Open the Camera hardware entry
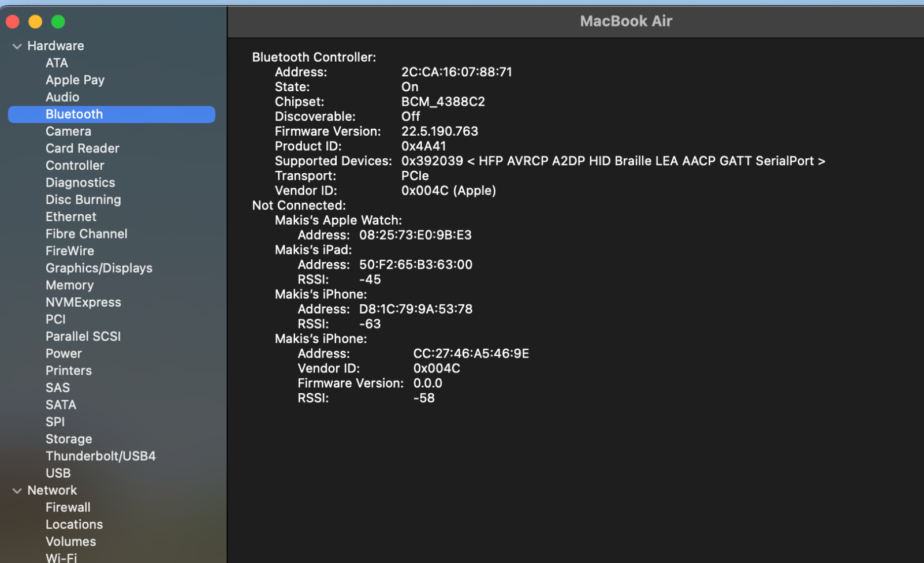 tap(68, 131)
